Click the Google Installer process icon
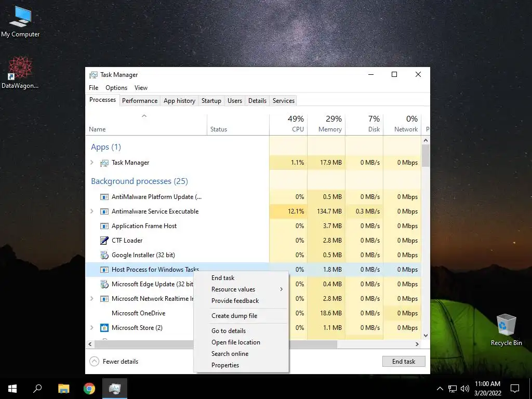This screenshot has height=399, width=532. (104, 255)
